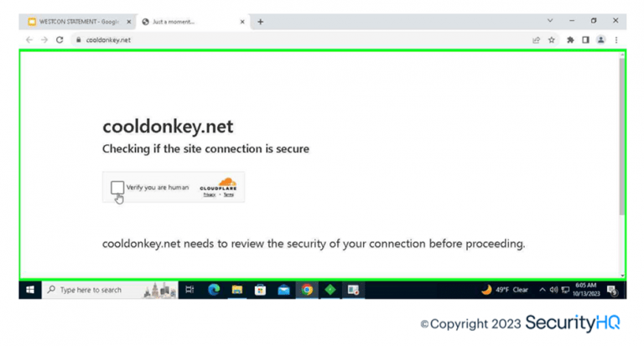Viewport: 644px width, 346px height.
Task: Open the Cloudflare Privacy link
Action: (x=209, y=194)
